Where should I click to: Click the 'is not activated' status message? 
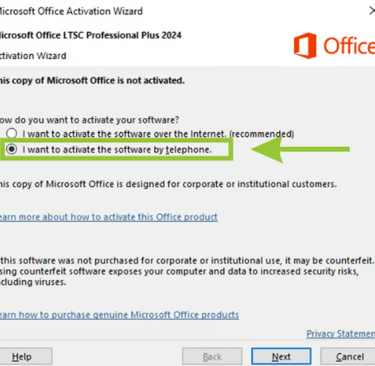(92, 81)
